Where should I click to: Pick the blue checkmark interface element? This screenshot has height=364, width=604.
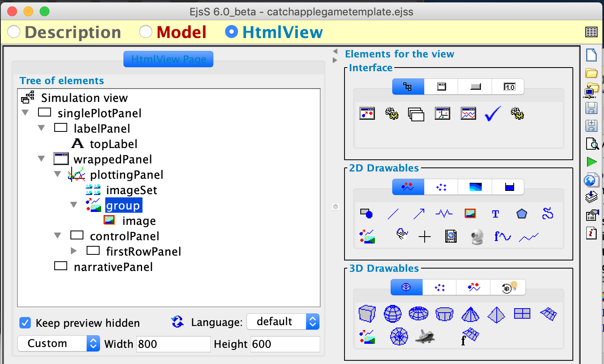[493, 114]
